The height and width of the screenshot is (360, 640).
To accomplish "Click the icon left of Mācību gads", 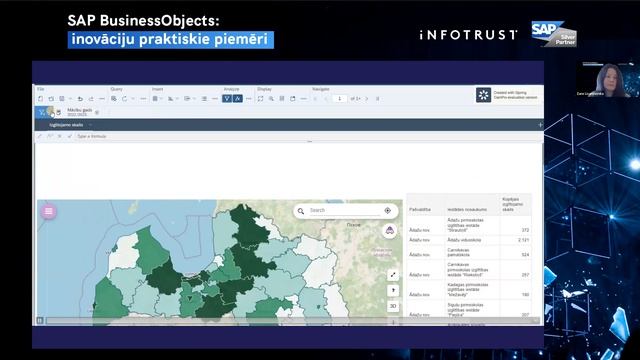I will coord(58,112).
